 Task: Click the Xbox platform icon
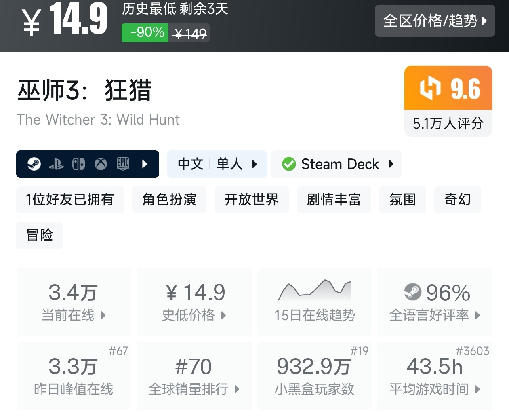(x=101, y=164)
